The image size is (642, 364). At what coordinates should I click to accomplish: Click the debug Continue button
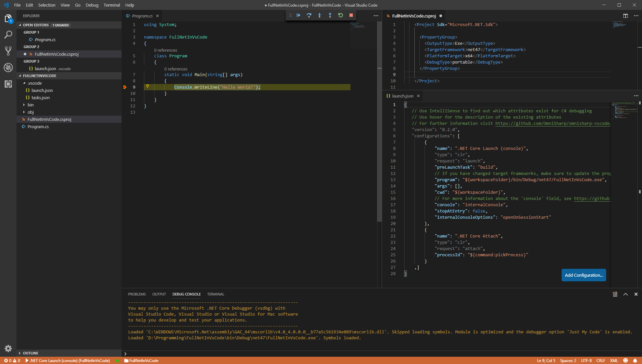(298, 15)
